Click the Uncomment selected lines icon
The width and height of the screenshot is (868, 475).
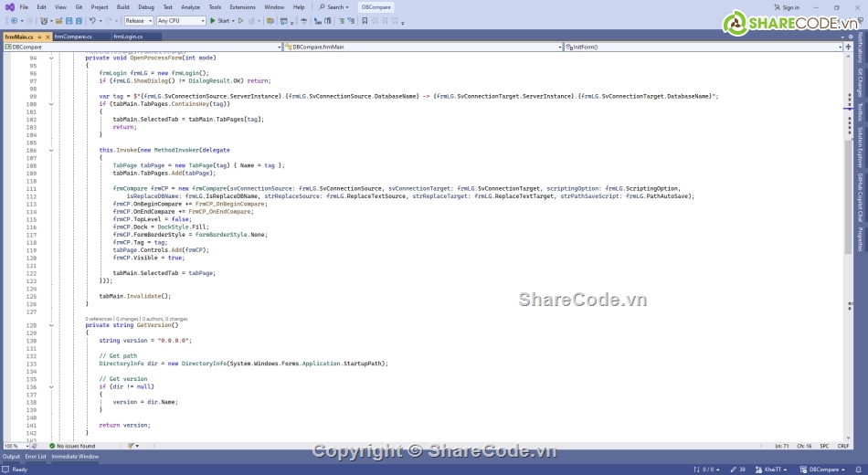[351, 20]
